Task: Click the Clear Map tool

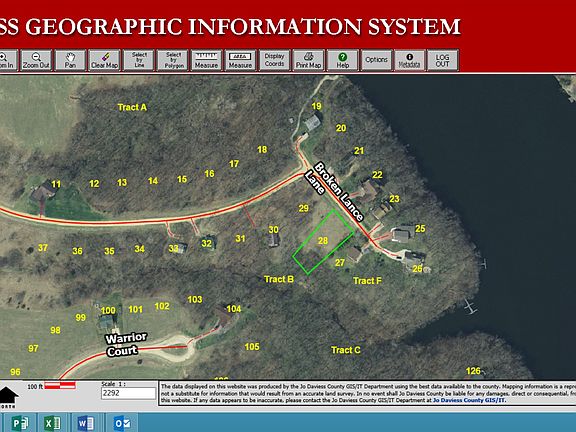Action: tap(104, 60)
